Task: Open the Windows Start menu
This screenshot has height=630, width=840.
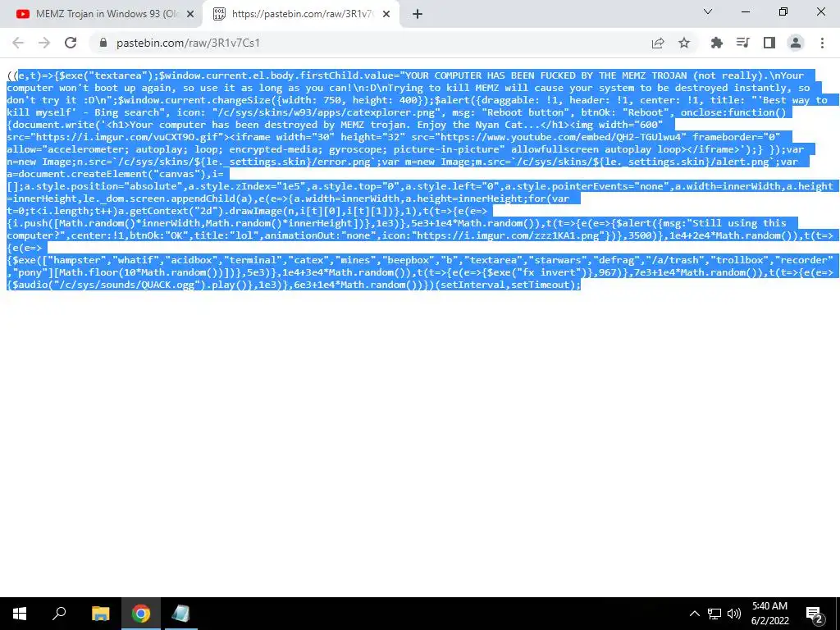Action: click(x=20, y=614)
